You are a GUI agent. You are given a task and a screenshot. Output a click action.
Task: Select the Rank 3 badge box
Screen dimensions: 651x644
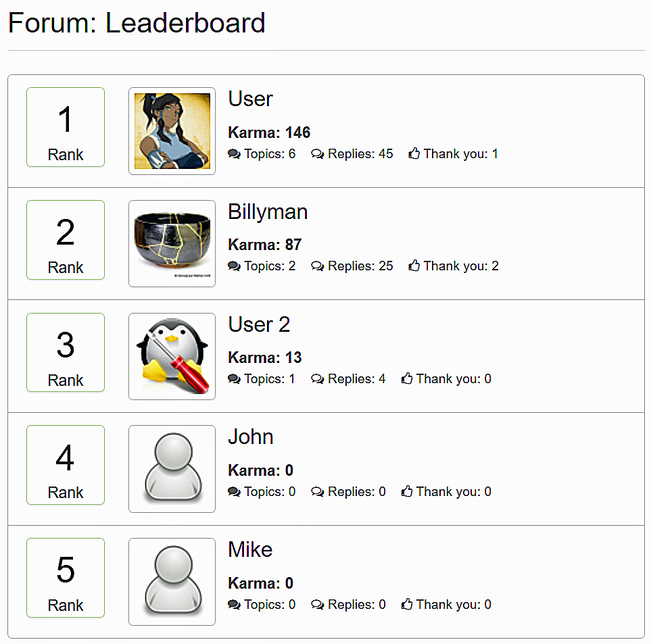coord(66,352)
